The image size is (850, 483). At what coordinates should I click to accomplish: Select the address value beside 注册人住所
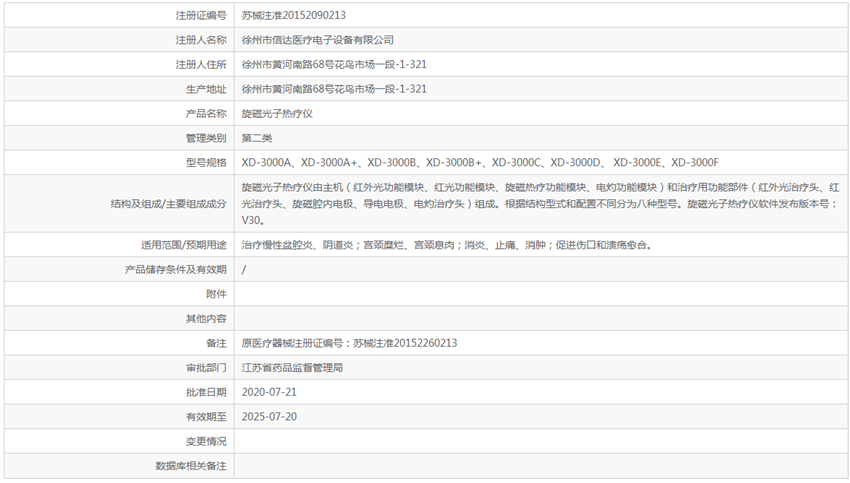pos(334,65)
